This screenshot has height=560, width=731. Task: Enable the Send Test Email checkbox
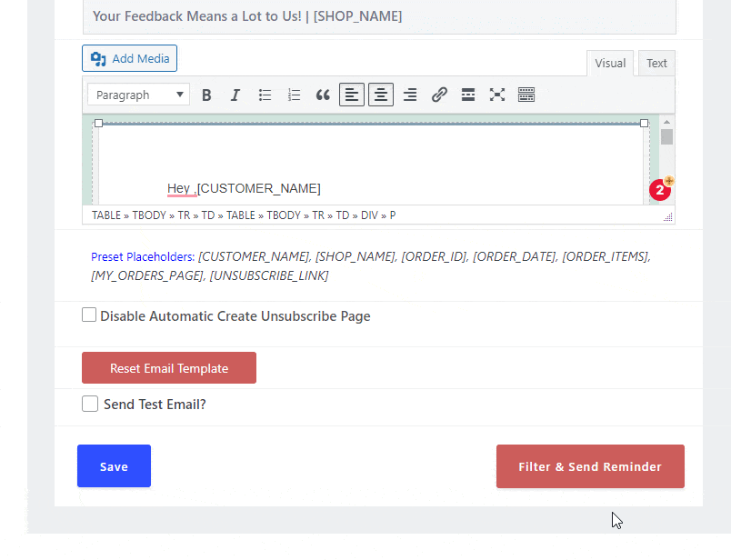90,404
